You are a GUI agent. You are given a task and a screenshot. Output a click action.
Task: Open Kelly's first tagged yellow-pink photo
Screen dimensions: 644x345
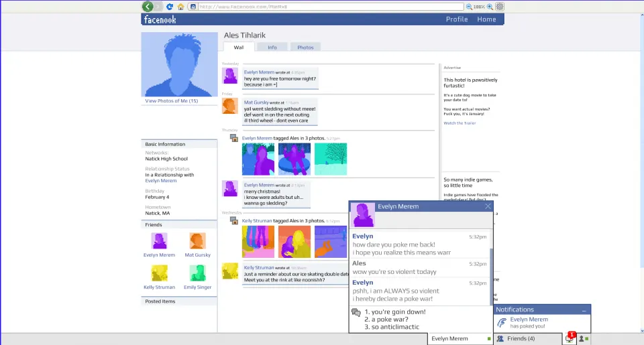point(258,242)
